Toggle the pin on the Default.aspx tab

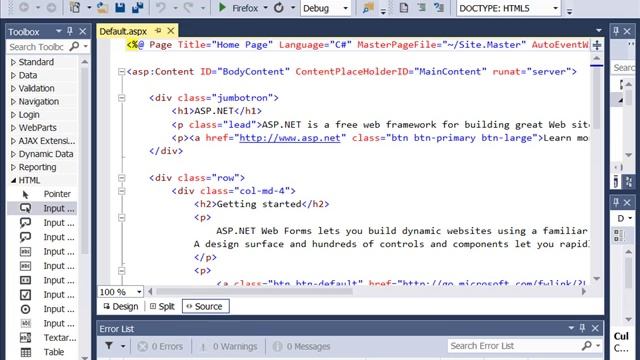coord(158,31)
